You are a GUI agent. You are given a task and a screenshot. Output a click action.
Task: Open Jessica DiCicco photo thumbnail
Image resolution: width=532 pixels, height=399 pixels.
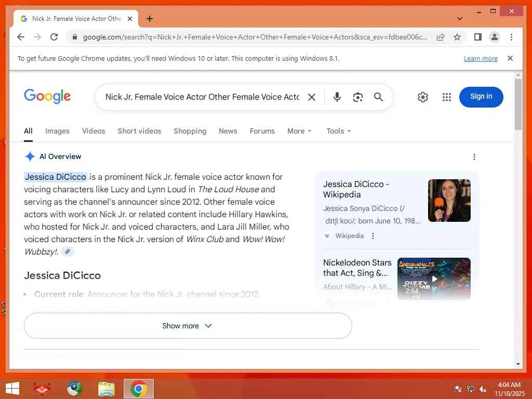(x=449, y=200)
